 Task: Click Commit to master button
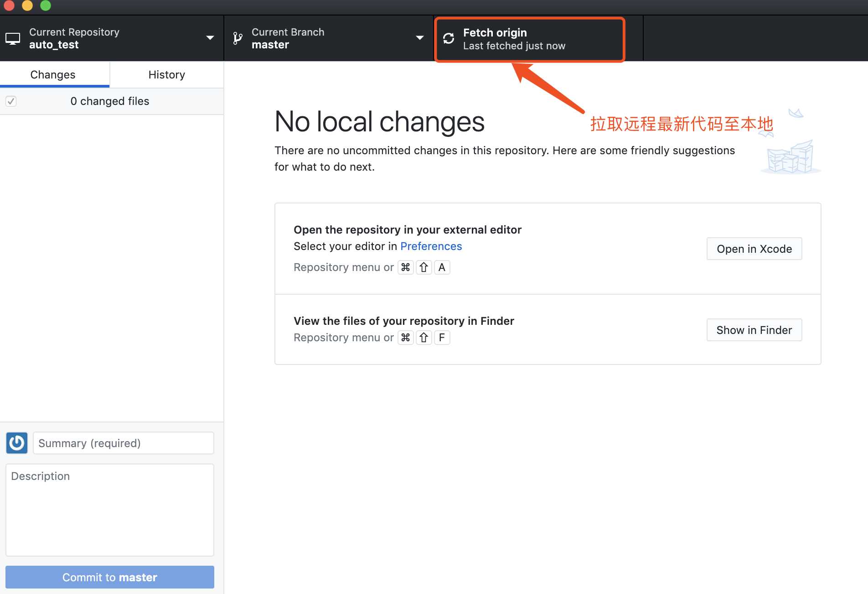pos(110,577)
